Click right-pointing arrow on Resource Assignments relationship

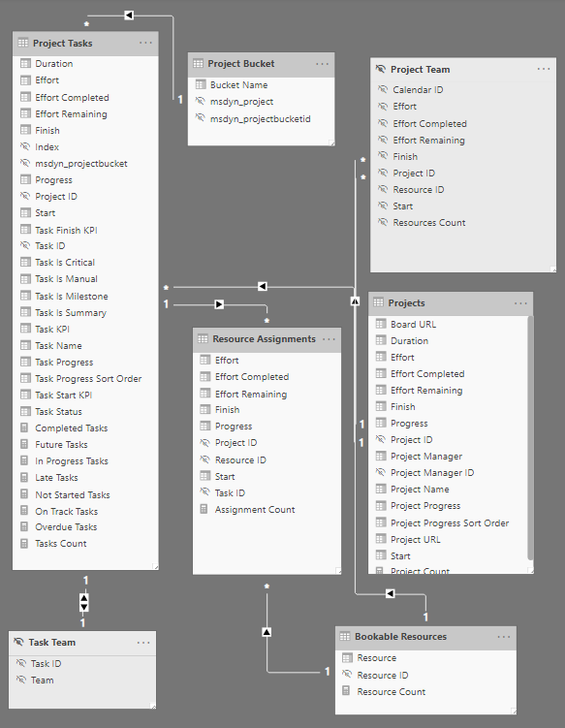coord(219,304)
